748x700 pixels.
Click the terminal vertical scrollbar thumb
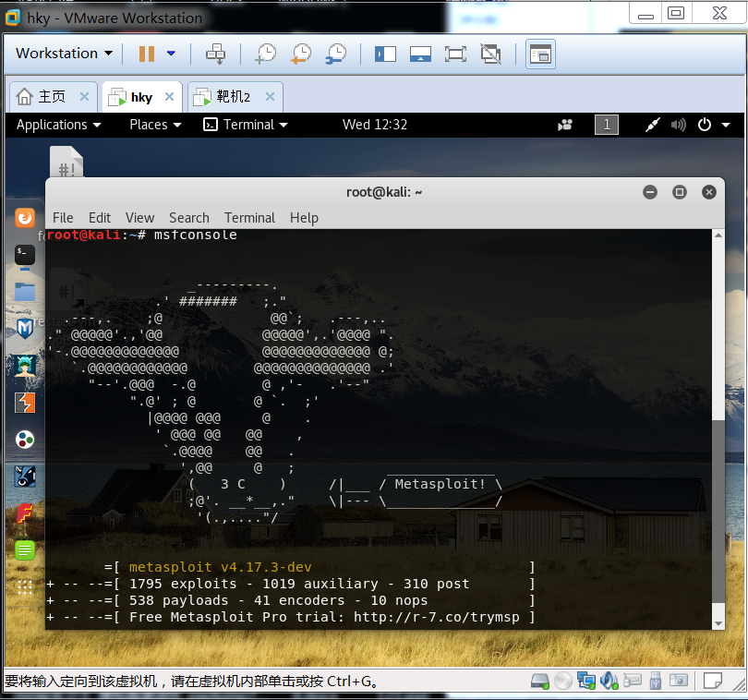[718, 511]
